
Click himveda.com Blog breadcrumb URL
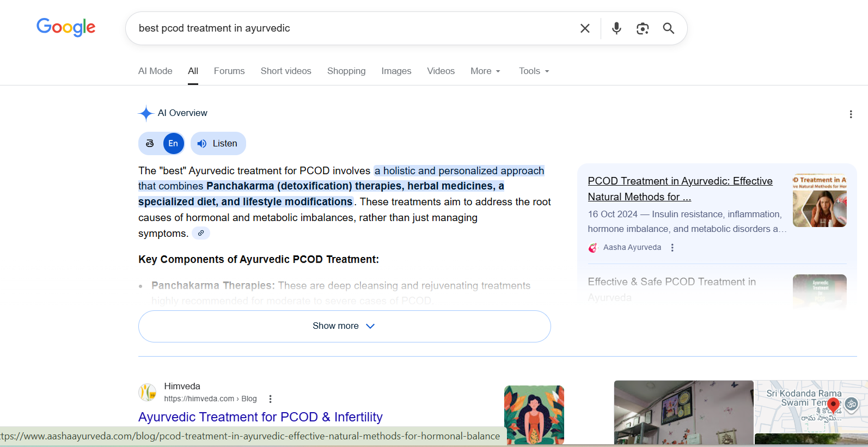(210, 399)
